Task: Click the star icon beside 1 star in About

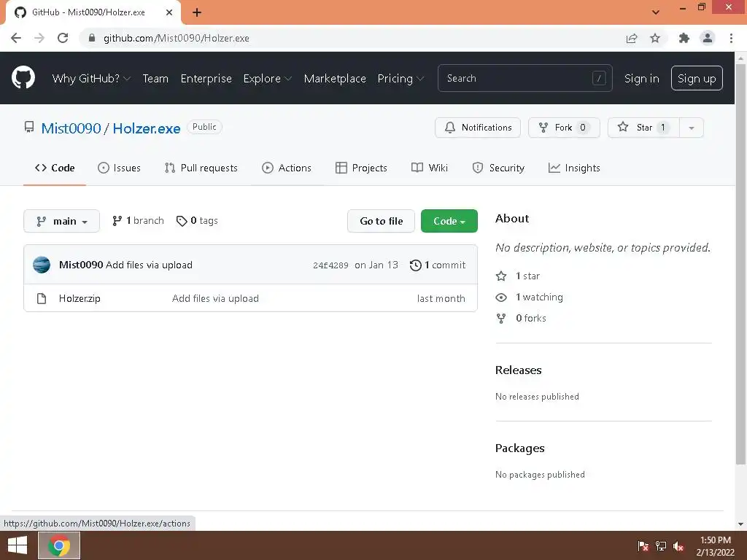Action: [x=501, y=276]
